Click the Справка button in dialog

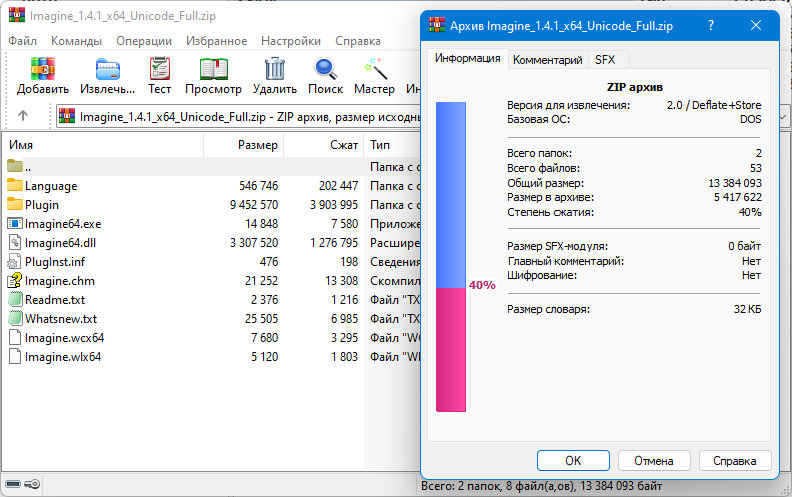(x=735, y=461)
